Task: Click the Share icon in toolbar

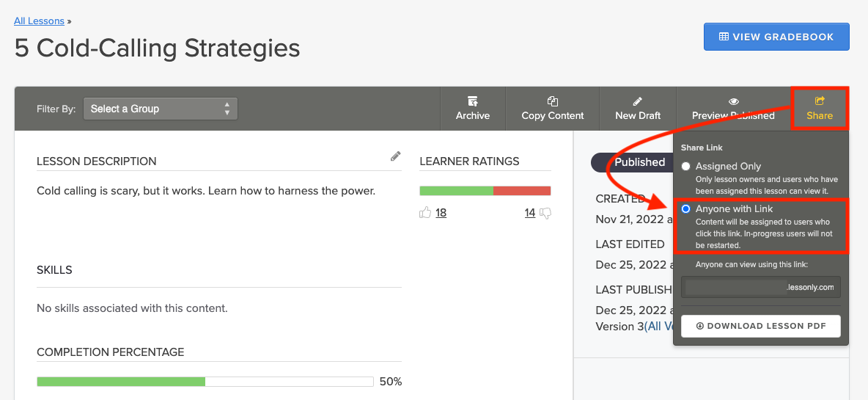Action: pyautogui.click(x=820, y=101)
